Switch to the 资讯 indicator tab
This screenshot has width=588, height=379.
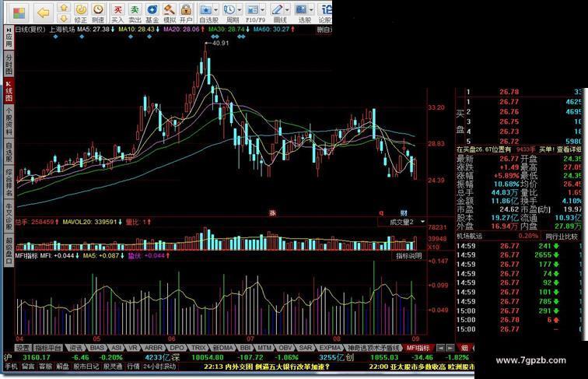(x=75, y=348)
